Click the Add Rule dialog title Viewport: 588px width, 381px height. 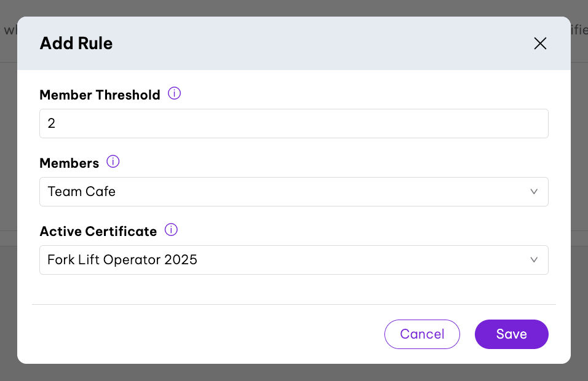pos(76,43)
